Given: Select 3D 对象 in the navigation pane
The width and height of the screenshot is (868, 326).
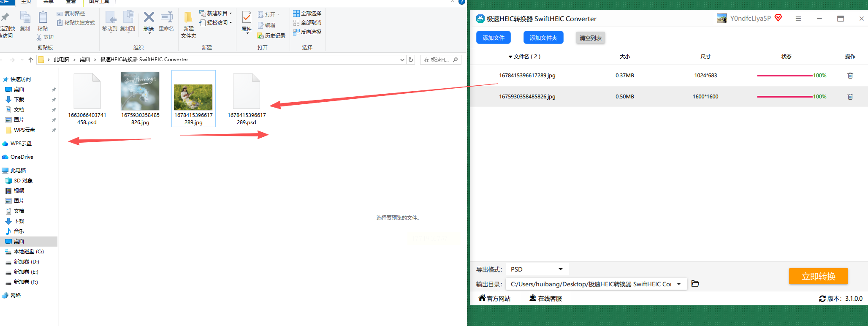Looking at the screenshot, I should (23, 181).
